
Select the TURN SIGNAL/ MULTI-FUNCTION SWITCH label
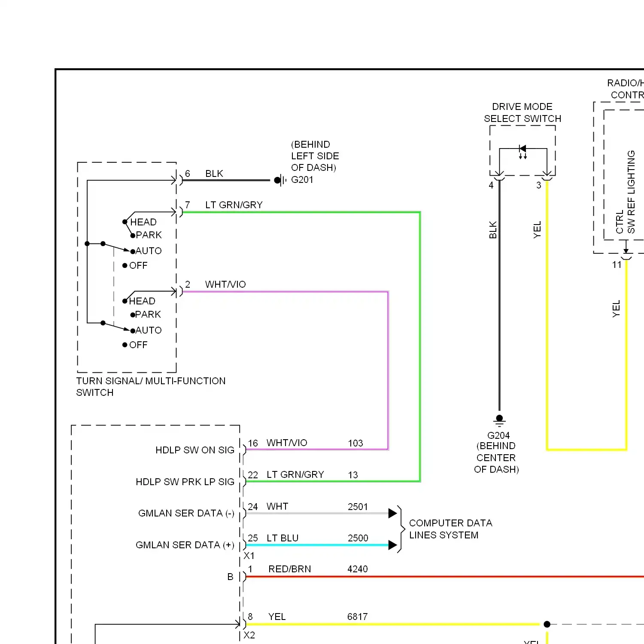(x=151, y=387)
